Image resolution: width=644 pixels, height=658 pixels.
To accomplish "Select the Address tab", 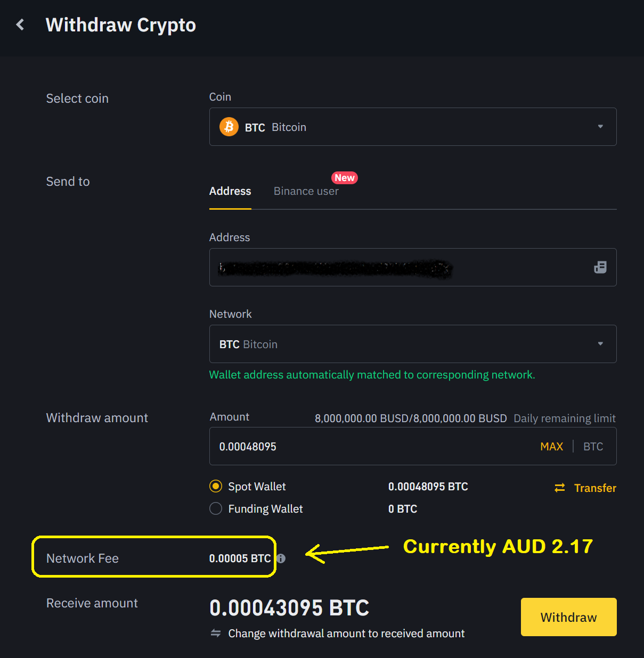I will pyautogui.click(x=230, y=191).
